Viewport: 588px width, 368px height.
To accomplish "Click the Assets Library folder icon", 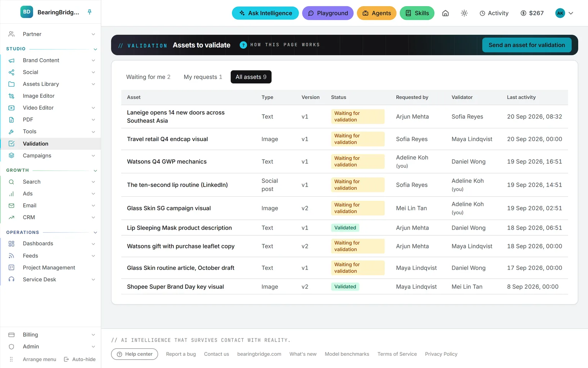I will pos(11,84).
